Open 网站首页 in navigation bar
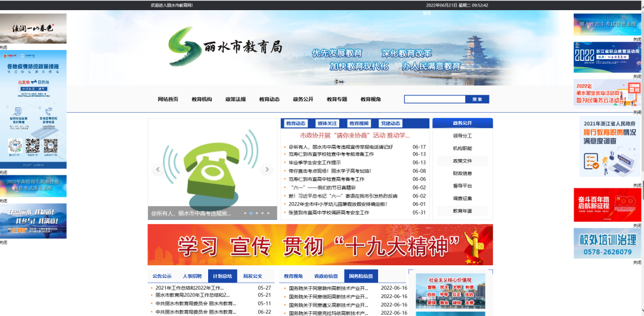Image resolution: width=644 pixels, height=316 pixels. tap(168, 99)
